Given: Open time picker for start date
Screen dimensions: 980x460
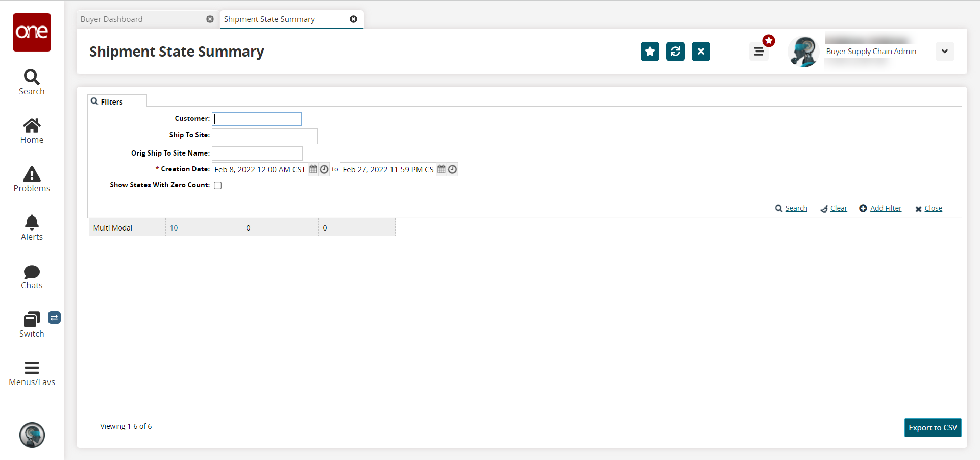Looking at the screenshot, I should tap(324, 169).
